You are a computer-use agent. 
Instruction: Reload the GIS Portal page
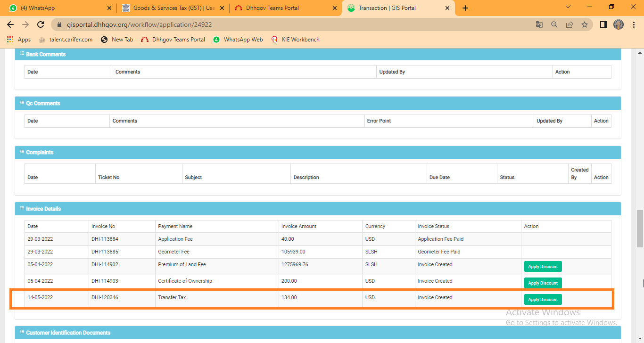(x=41, y=24)
